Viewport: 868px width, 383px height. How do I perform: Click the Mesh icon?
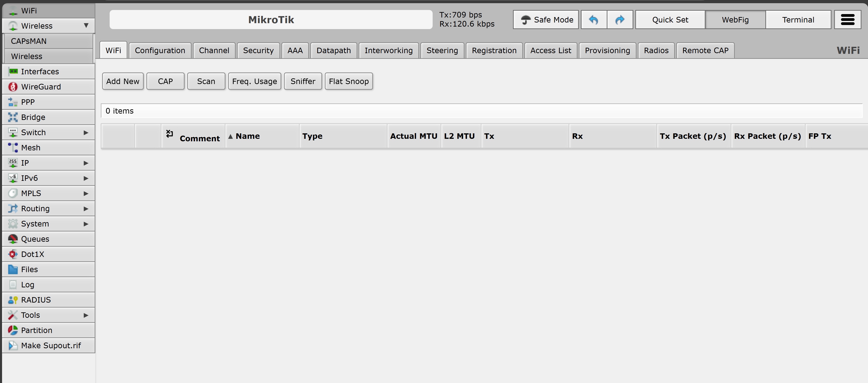point(13,148)
